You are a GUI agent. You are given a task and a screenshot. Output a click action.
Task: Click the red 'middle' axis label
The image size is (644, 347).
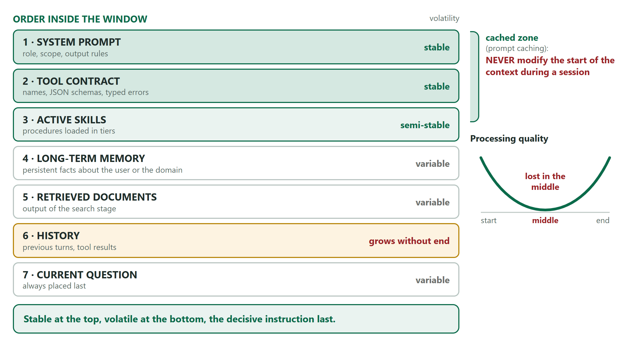click(545, 220)
